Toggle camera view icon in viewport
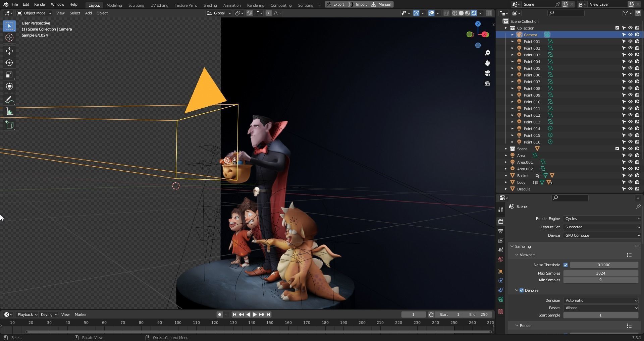Screen dimensions: 644x341 [487, 73]
